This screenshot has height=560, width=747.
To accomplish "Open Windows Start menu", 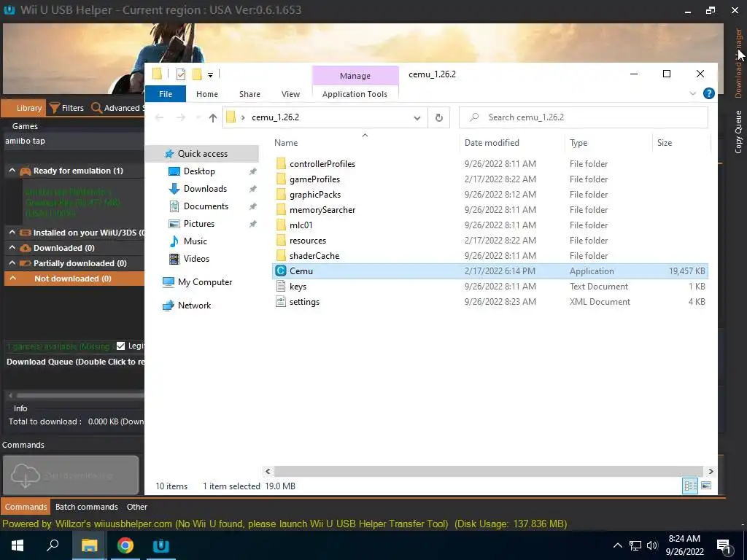I will point(18,545).
